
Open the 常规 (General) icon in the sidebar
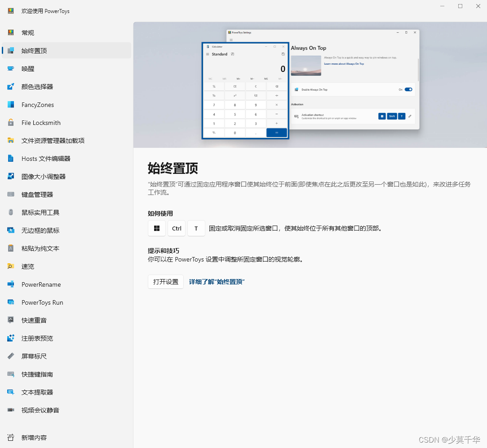coord(11,32)
